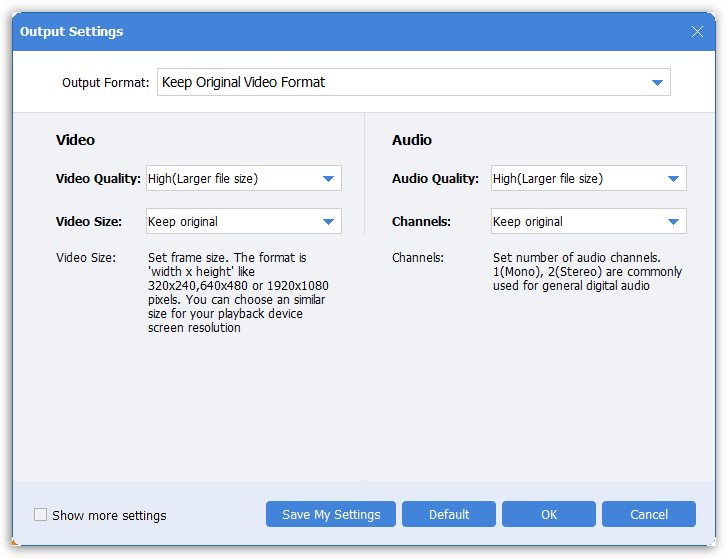728x558 pixels.
Task: Click the Output Settings title text
Action: [x=72, y=32]
